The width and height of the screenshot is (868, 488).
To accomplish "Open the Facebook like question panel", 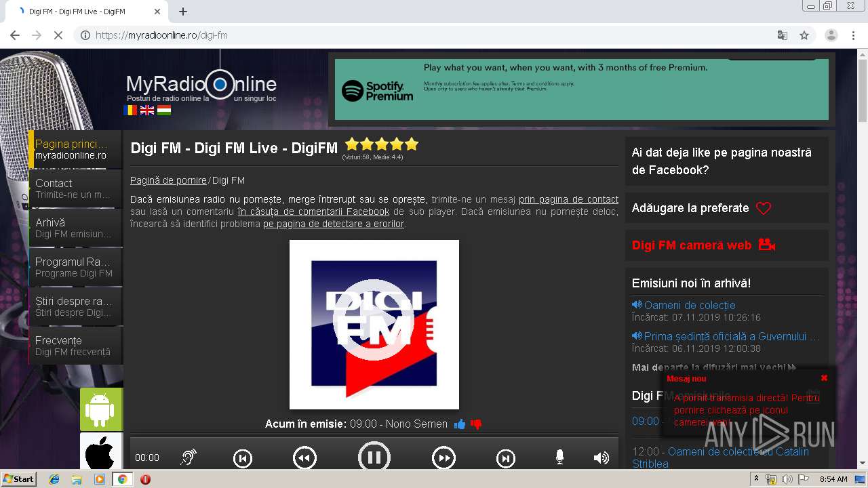I will click(726, 161).
